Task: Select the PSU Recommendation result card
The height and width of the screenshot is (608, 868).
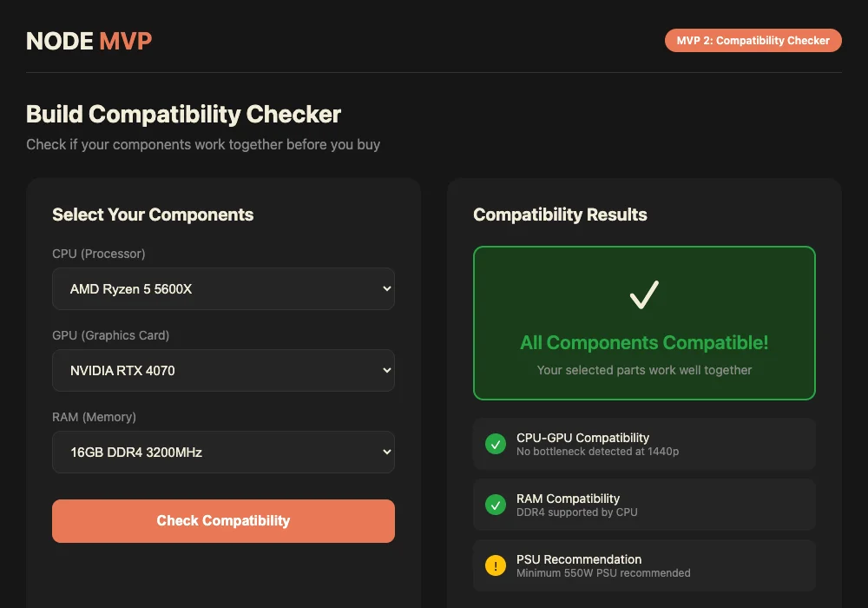Action: click(x=644, y=565)
